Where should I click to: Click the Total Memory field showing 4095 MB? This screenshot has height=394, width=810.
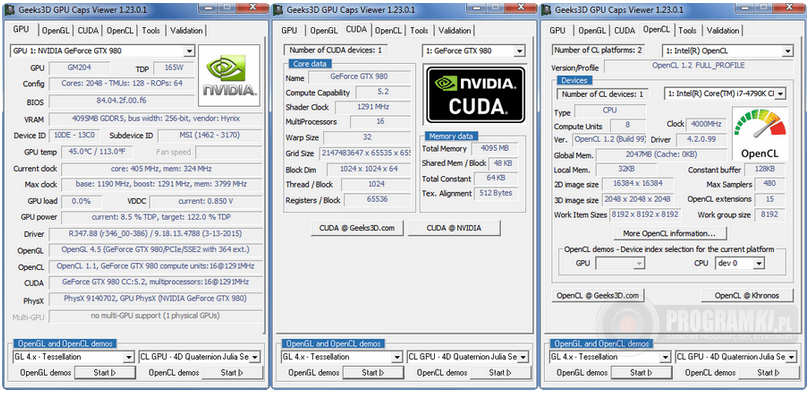pyautogui.click(x=494, y=149)
